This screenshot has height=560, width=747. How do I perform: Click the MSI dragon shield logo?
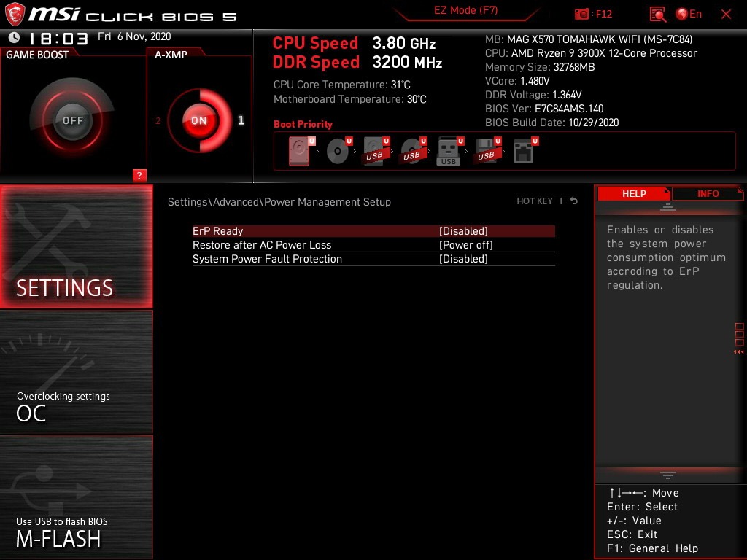click(x=15, y=15)
